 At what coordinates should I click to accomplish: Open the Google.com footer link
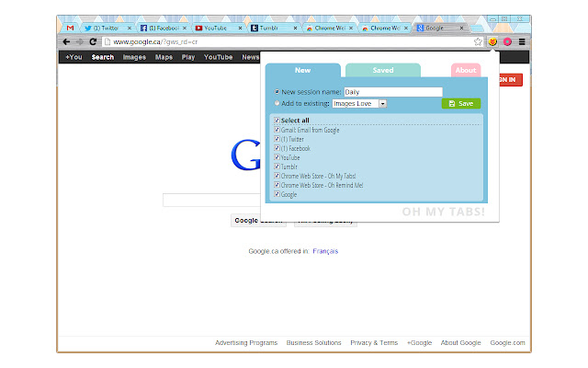[x=507, y=342]
